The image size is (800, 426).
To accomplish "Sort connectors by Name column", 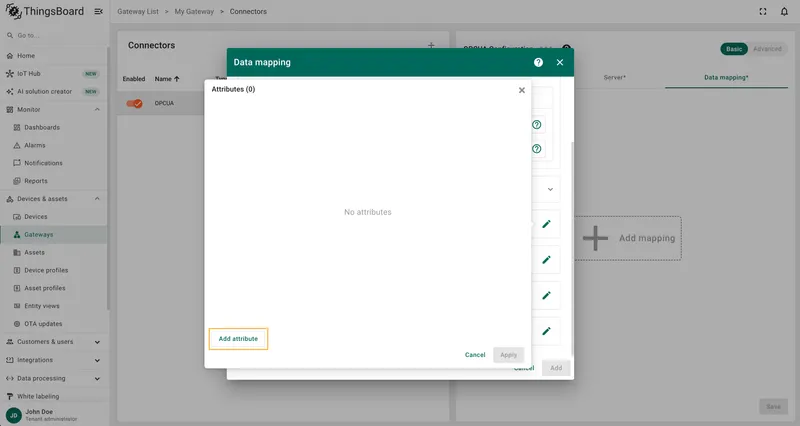I will (167, 79).
